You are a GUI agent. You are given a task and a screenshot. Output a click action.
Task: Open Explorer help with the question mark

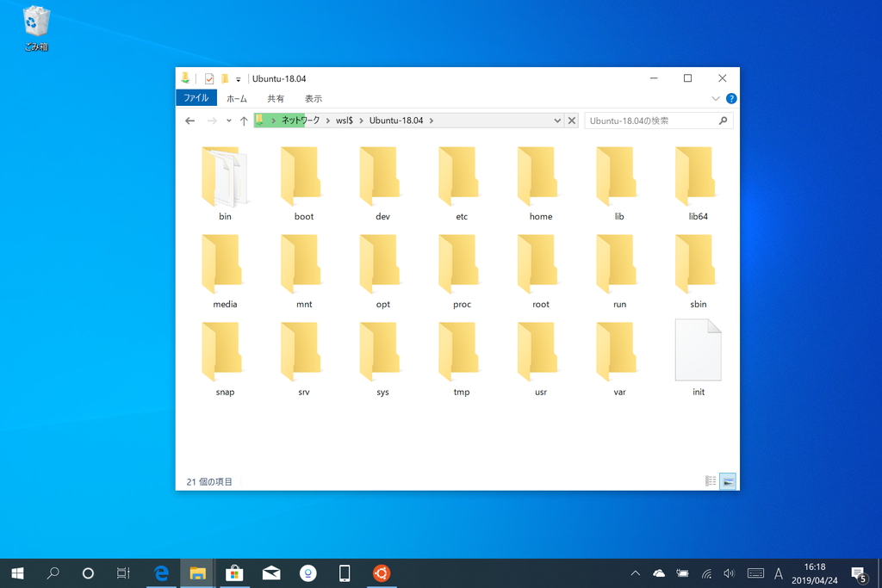[731, 98]
